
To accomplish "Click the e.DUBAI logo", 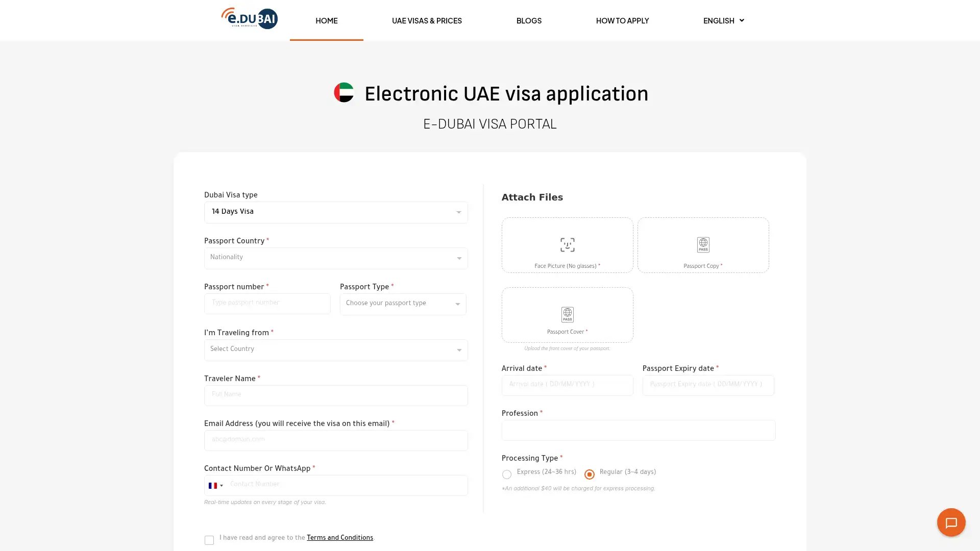I will [249, 19].
